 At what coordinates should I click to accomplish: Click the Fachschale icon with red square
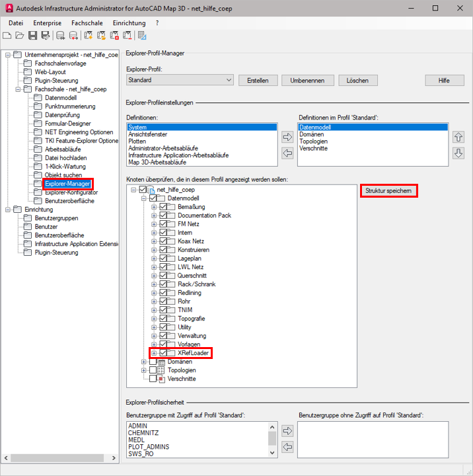coord(114,36)
